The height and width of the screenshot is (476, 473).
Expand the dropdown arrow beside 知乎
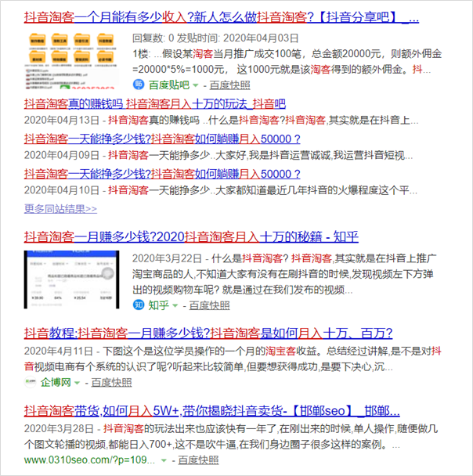[x=175, y=305]
